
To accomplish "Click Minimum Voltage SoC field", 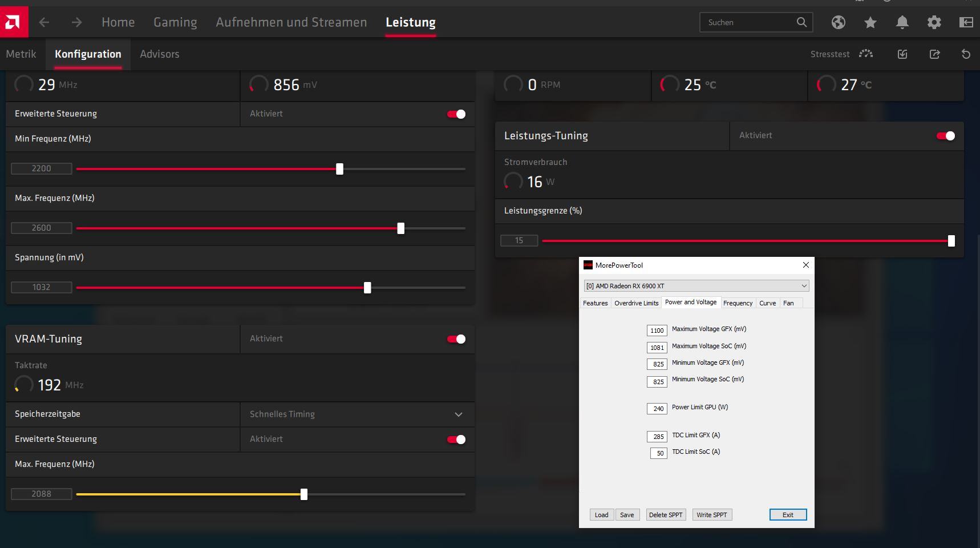I will 657,382.
